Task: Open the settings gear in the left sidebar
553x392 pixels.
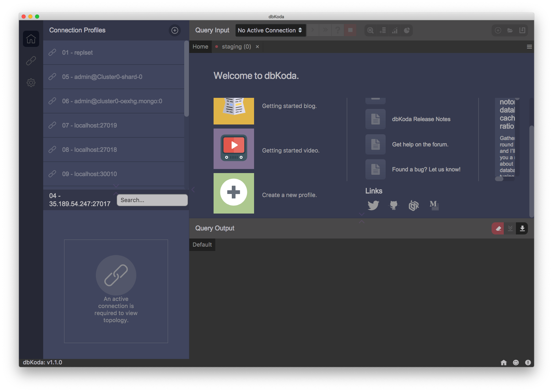Action: coord(31,83)
